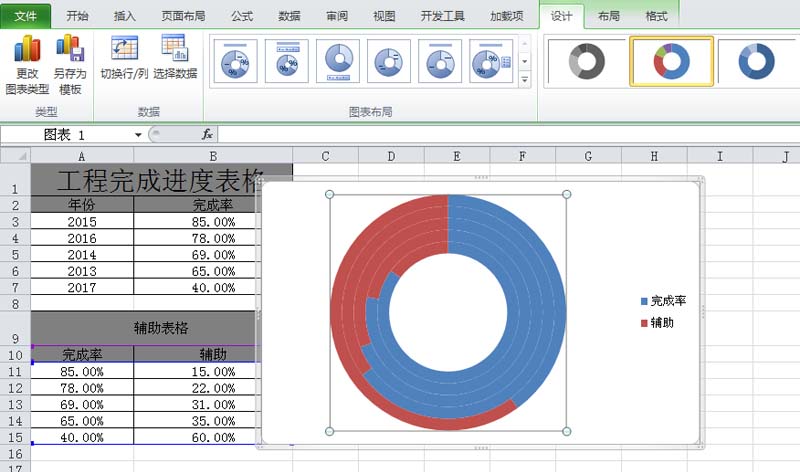Switch to the 页面布局 tab
The height and width of the screenshot is (472, 800).
pos(183,16)
